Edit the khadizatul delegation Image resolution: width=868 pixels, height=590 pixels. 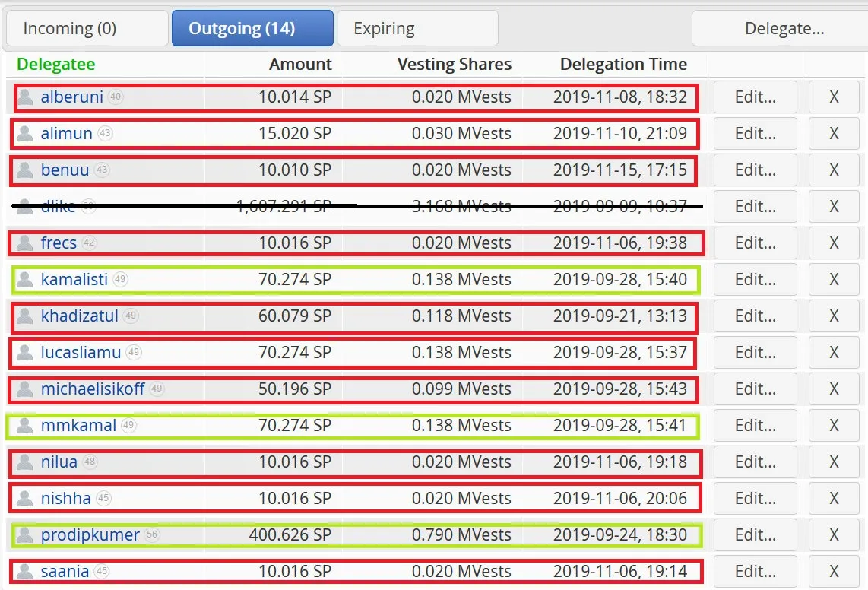(755, 316)
